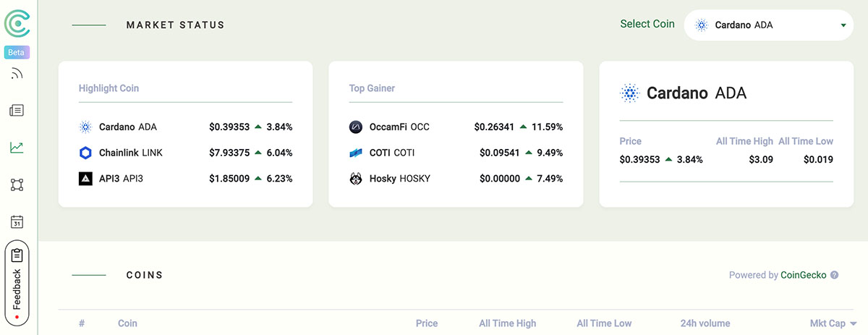
Task: Open the network nodes sidebar icon
Action: click(x=17, y=185)
